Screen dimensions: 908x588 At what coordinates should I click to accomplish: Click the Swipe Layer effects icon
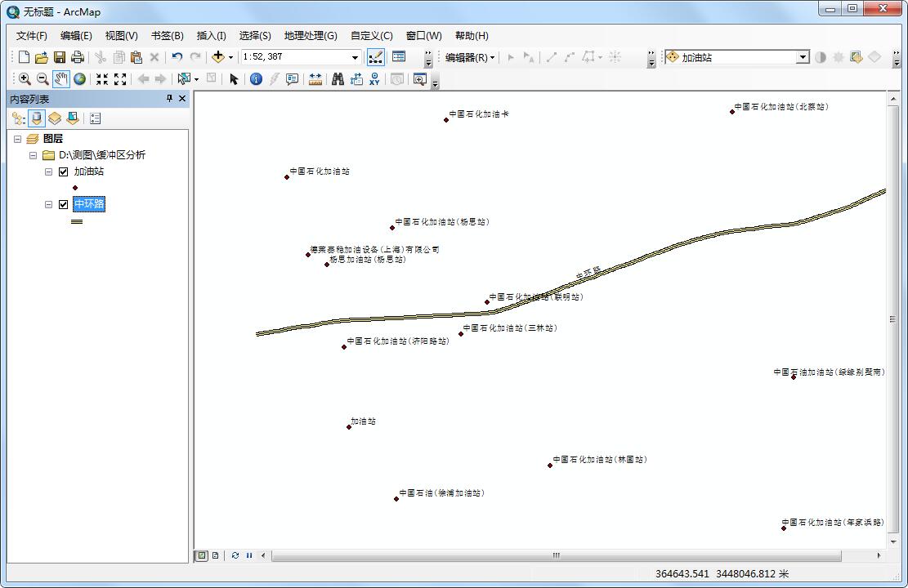[857, 56]
